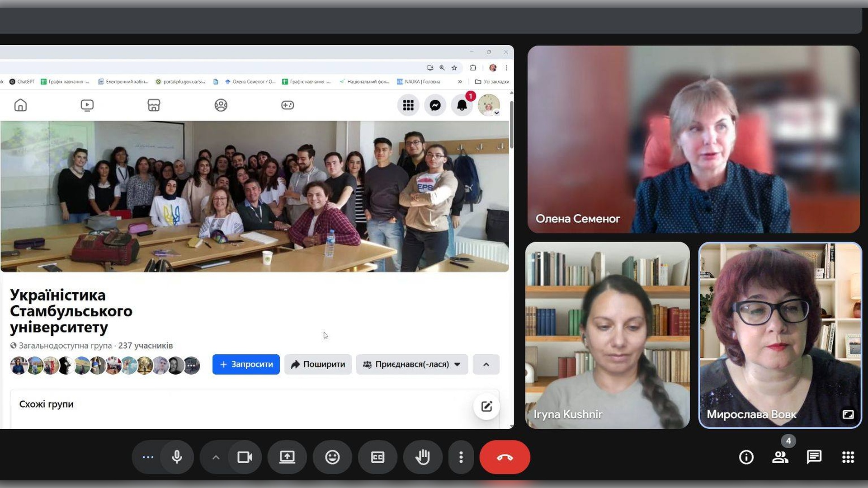Click the write post pencil icon
The image size is (868, 488).
click(x=486, y=406)
